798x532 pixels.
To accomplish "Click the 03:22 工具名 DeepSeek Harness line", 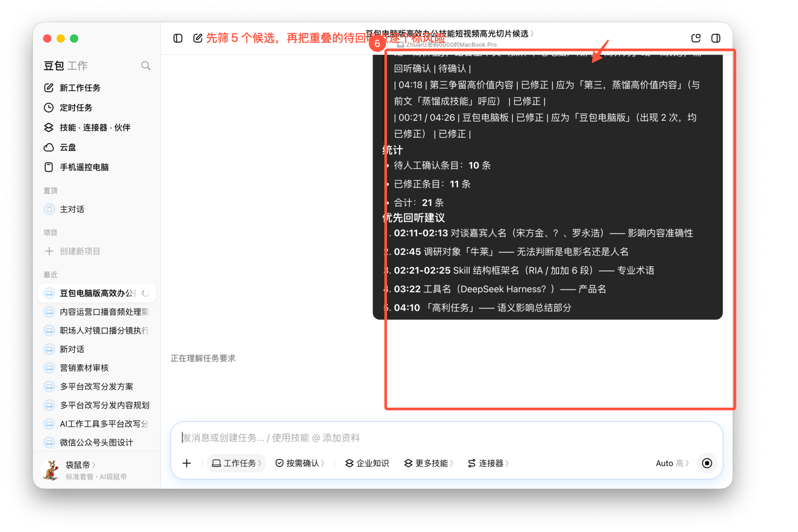I will (x=500, y=289).
